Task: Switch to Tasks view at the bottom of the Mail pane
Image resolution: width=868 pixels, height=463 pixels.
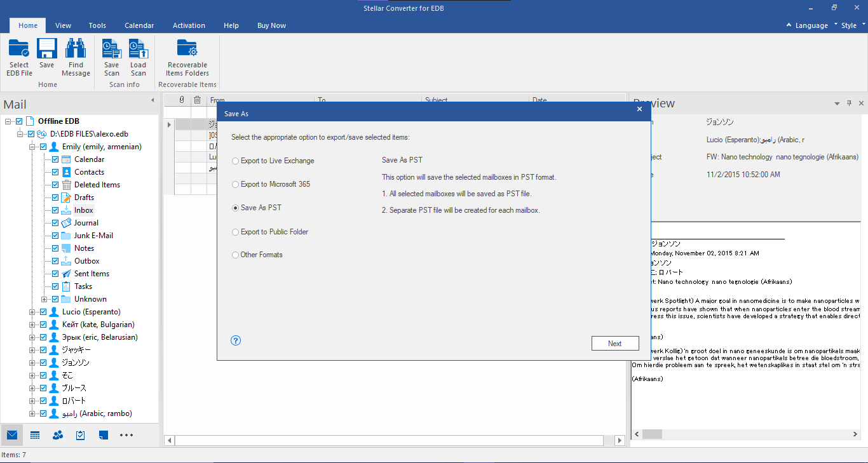Action: 81,435
